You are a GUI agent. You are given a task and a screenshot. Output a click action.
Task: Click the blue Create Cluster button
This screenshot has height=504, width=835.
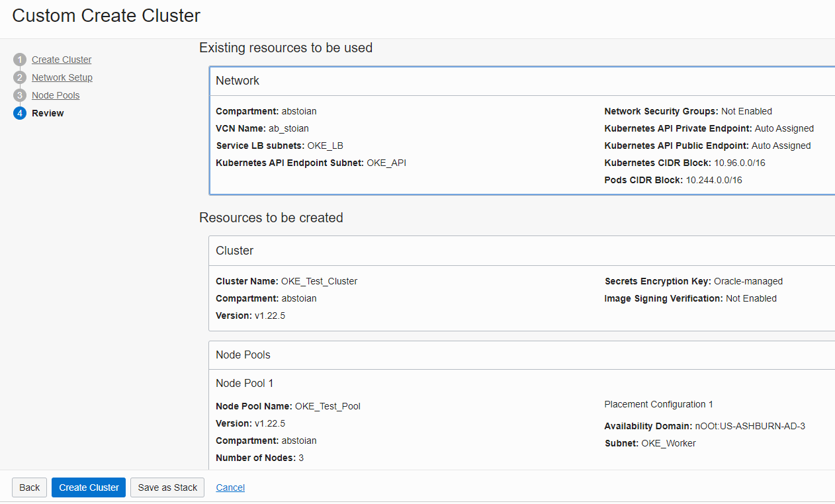coord(89,487)
